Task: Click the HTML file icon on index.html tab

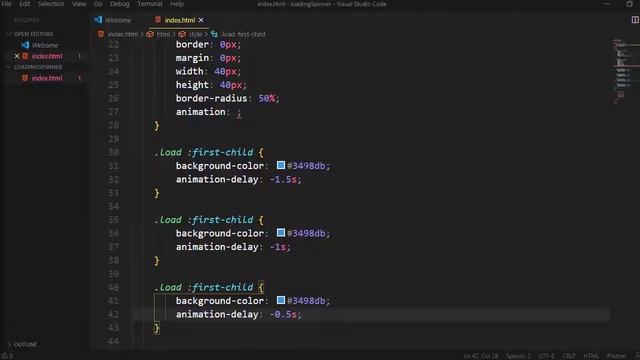Action: (158, 20)
